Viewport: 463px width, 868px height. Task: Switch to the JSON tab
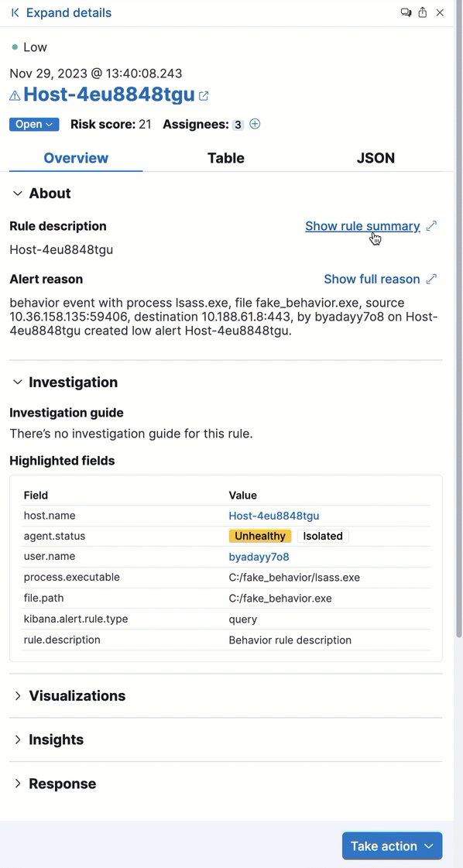point(375,158)
